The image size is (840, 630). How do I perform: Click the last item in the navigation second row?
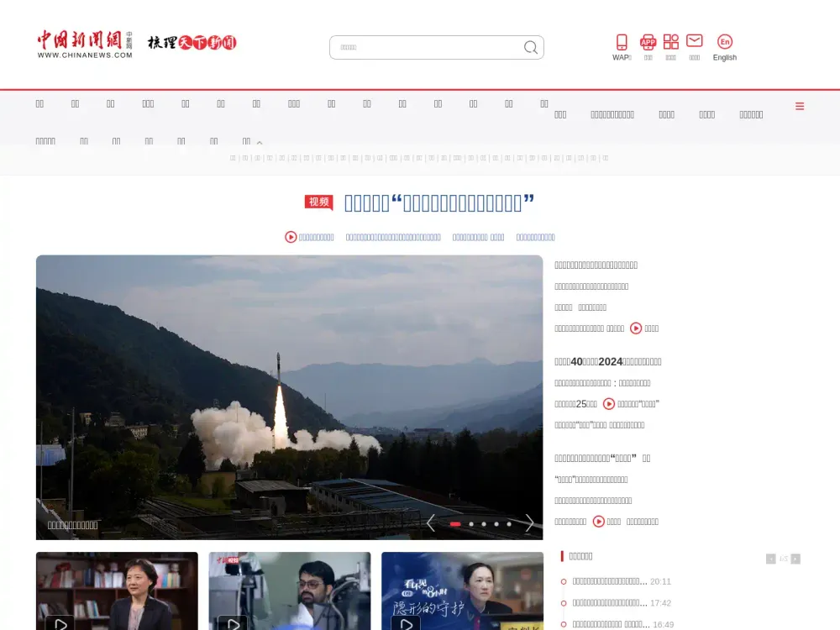tap(246, 141)
